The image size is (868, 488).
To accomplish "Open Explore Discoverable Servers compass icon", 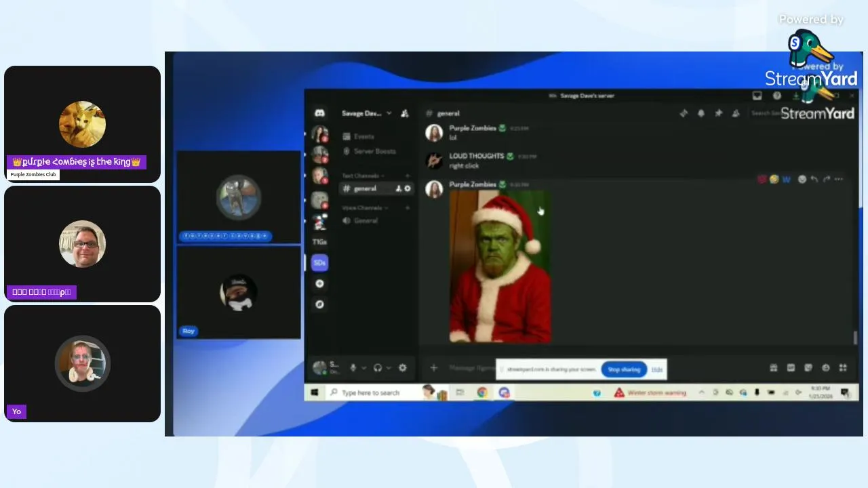I will 319,304.
